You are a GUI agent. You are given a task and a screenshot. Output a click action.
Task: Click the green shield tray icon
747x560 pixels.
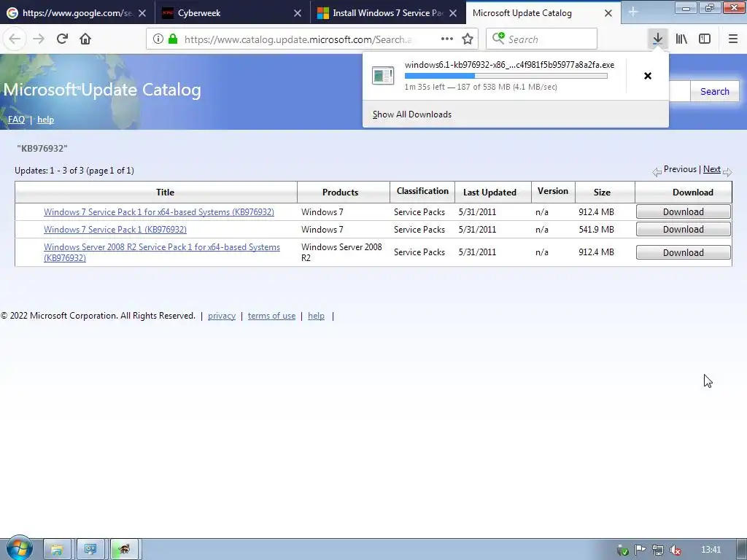coord(623,551)
